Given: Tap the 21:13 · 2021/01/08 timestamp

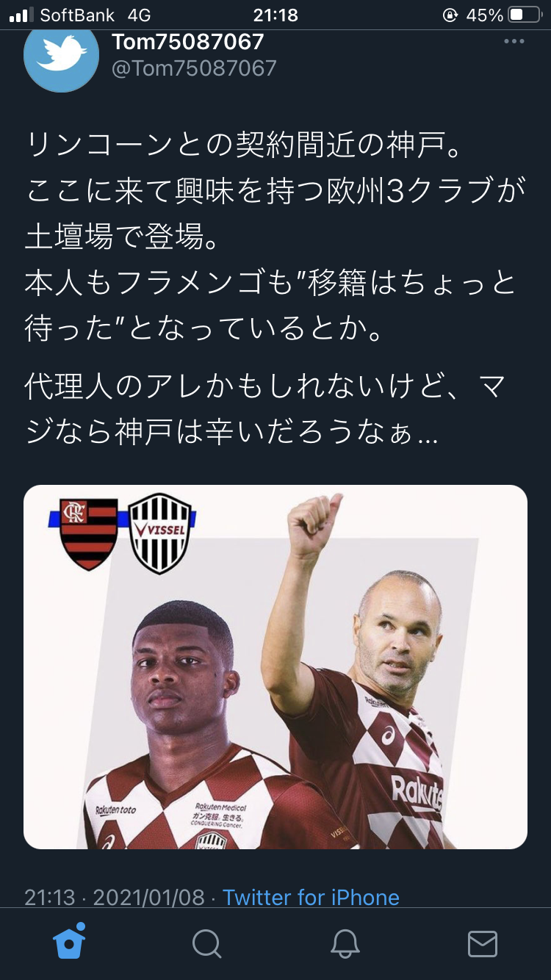Looking at the screenshot, I should tap(115, 897).
